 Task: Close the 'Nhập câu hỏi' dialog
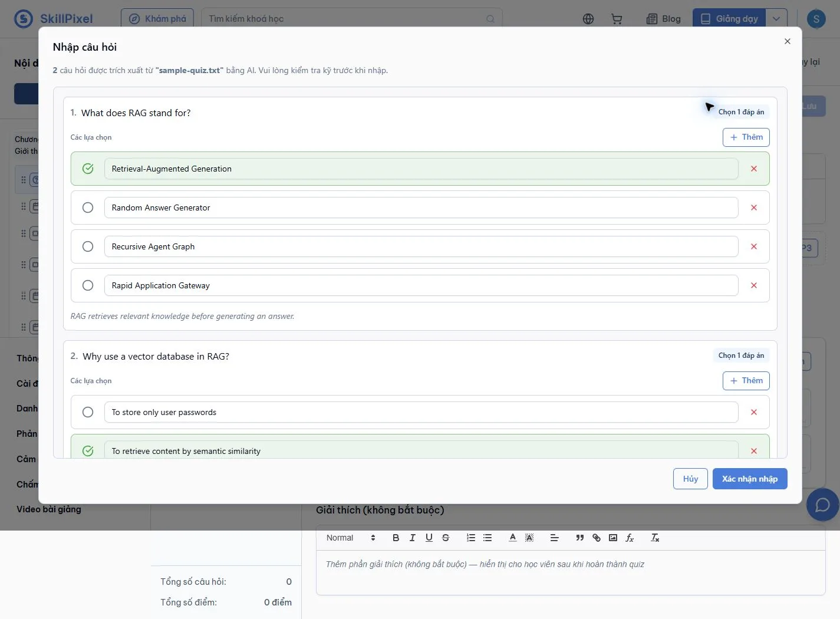pos(788,41)
